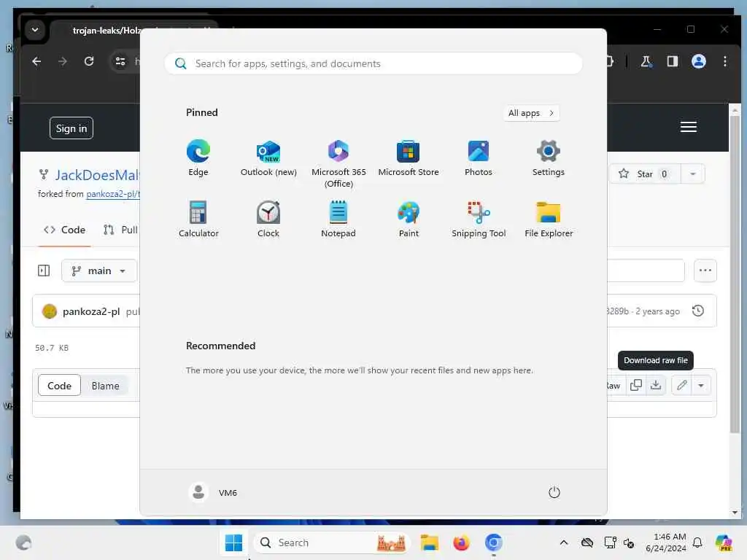The height and width of the screenshot is (560, 747).
Task: Open the Clock app
Action: pyautogui.click(x=268, y=219)
